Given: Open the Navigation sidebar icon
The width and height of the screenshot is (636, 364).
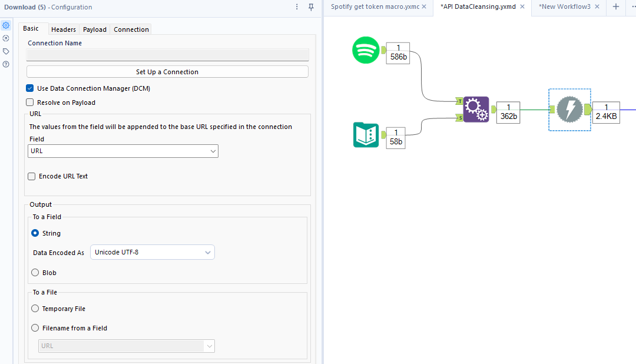Looking at the screenshot, I should click(x=6, y=38).
